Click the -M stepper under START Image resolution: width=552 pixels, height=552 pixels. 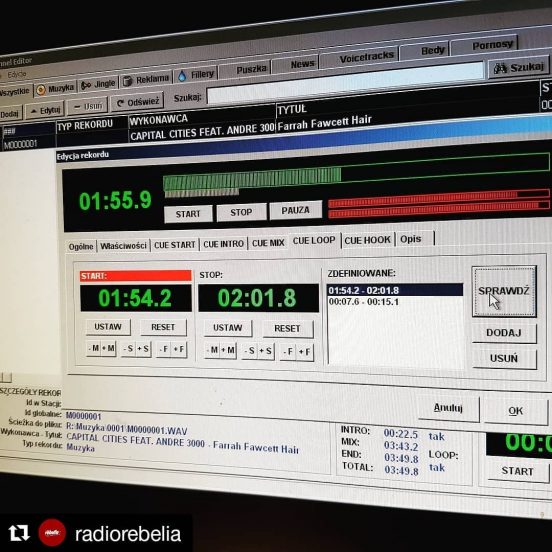(94, 349)
